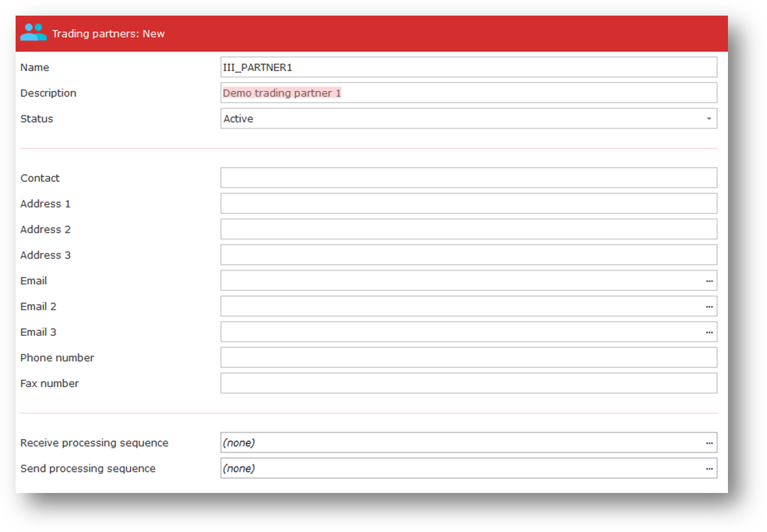Focus the Address 3 field
The image size is (767, 532).
point(469,255)
